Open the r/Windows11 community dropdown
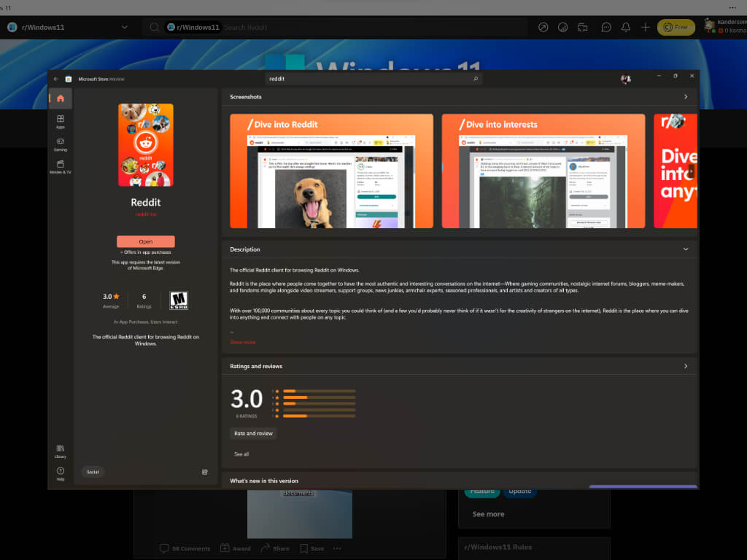 point(125,28)
